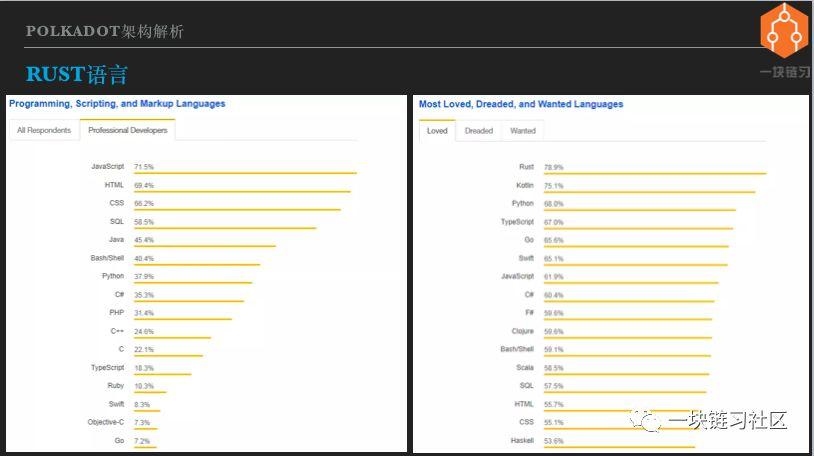Click the Bash/Shell 59.1% row label
The height and width of the screenshot is (456, 814).
click(517, 349)
